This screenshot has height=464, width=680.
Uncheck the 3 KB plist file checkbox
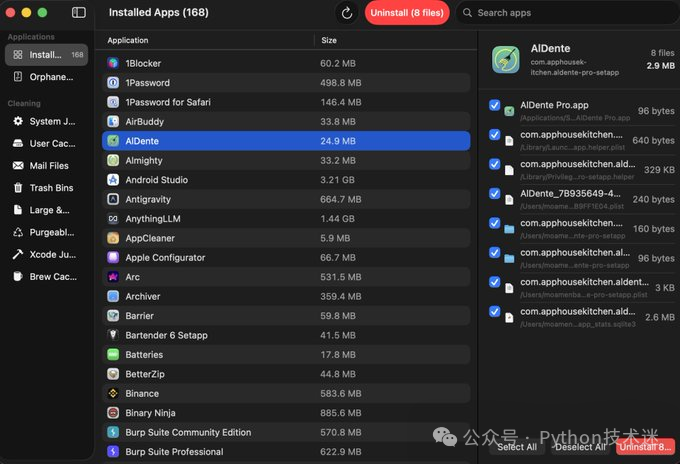pyautogui.click(x=494, y=282)
